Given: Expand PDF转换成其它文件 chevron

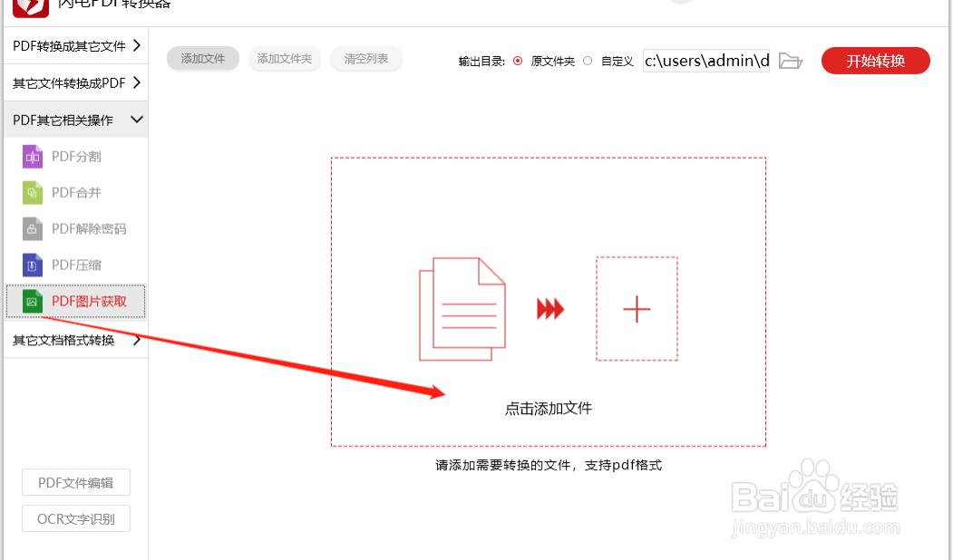Looking at the screenshot, I should tap(137, 45).
